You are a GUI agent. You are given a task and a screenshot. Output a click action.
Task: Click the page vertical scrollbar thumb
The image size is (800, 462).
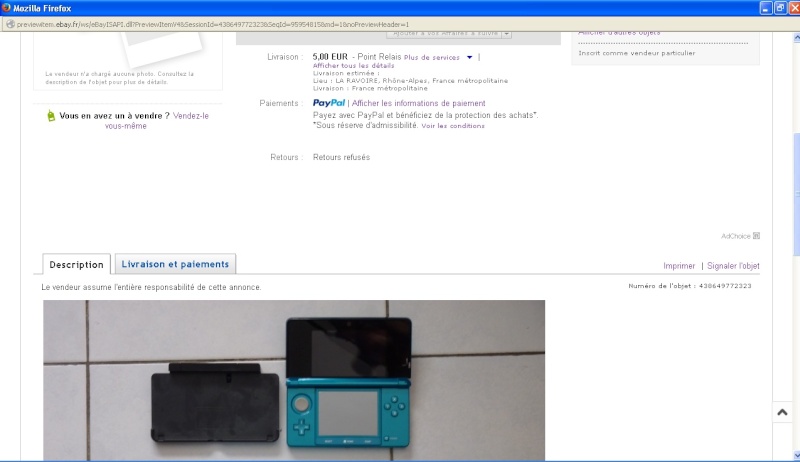796,194
